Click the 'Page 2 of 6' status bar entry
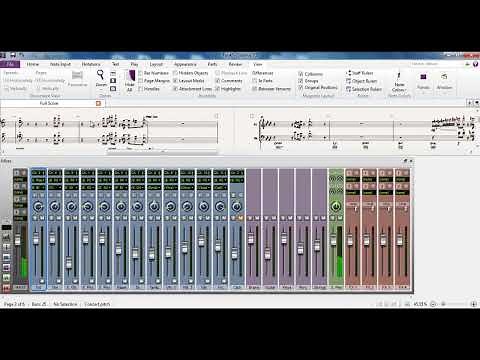The height and width of the screenshot is (360, 480). click(x=14, y=304)
